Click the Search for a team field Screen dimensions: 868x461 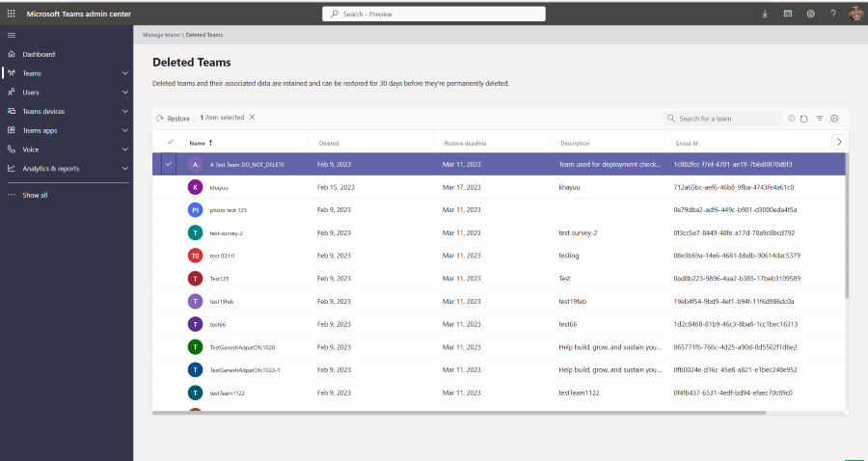coord(723,119)
